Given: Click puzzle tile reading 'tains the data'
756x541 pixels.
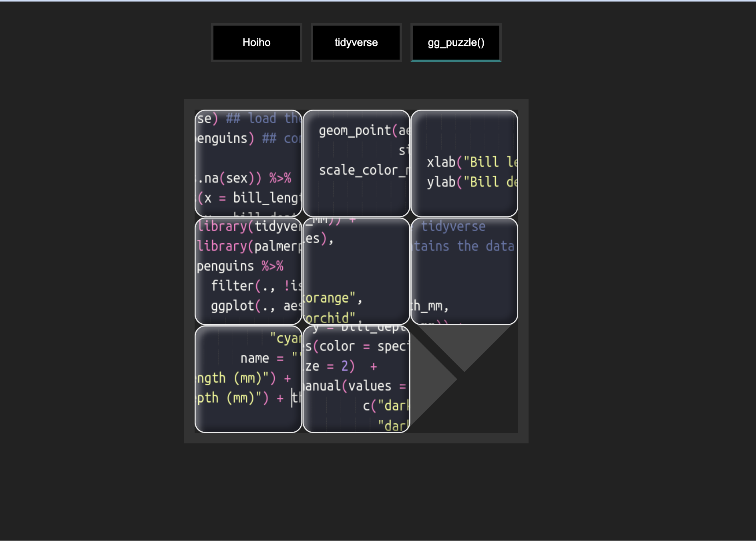Looking at the screenshot, I should pos(464,271).
